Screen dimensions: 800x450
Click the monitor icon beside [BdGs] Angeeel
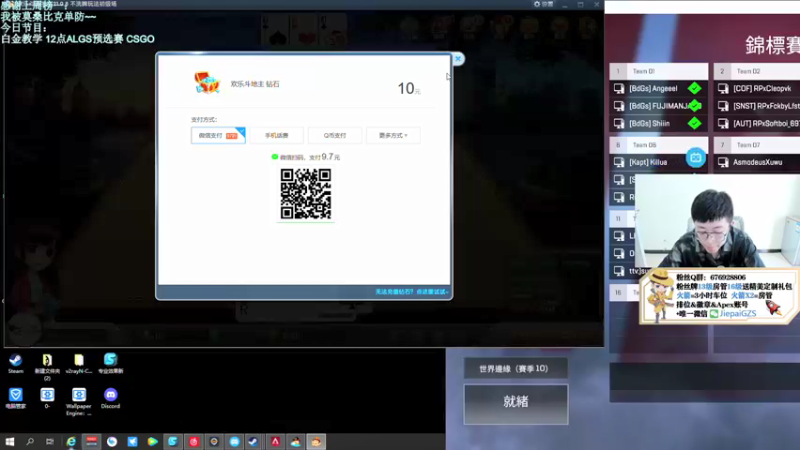coord(619,89)
